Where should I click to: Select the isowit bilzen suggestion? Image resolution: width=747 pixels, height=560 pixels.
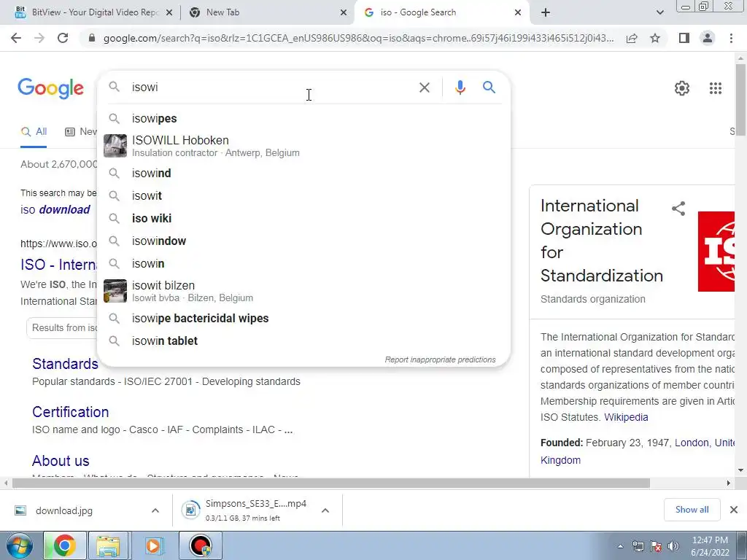[303, 291]
